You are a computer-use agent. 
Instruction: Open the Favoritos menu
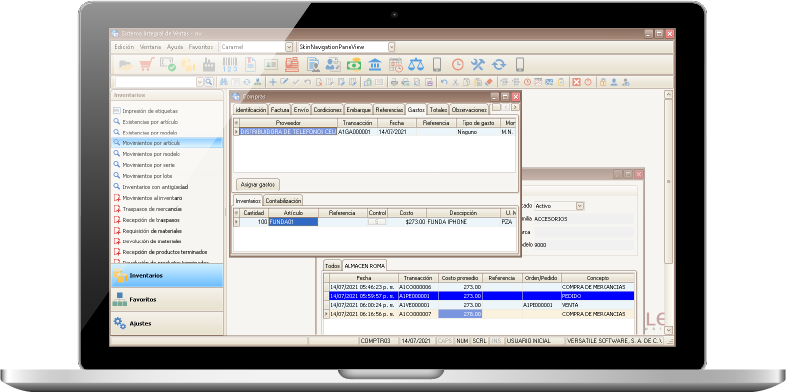tap(201, 47)
